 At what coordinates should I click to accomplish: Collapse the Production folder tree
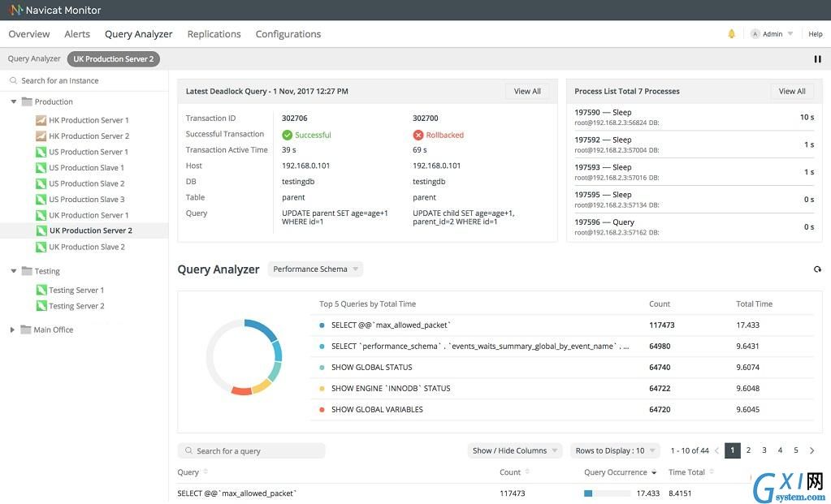(13, 101)
